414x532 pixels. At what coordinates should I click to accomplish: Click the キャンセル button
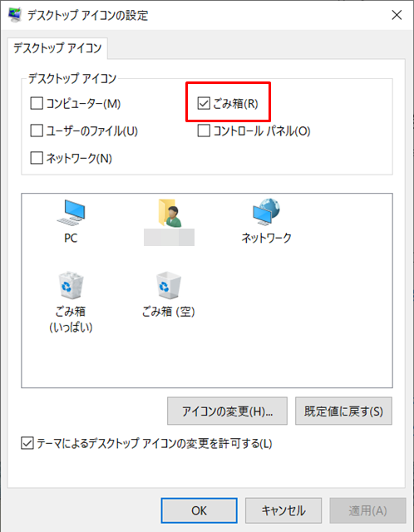283,510
